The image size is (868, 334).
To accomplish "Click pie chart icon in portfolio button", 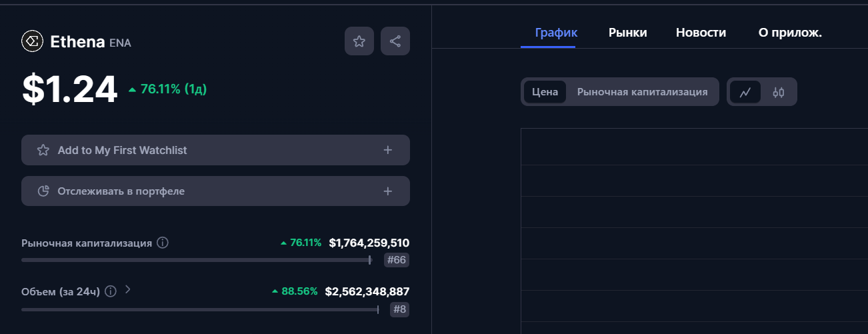I will [43, 191].
